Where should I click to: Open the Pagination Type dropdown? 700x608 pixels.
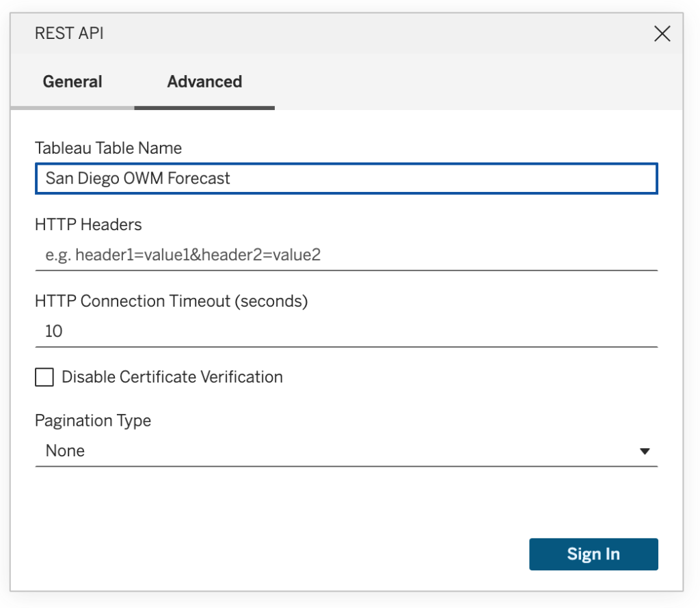(x=346, y=451)
